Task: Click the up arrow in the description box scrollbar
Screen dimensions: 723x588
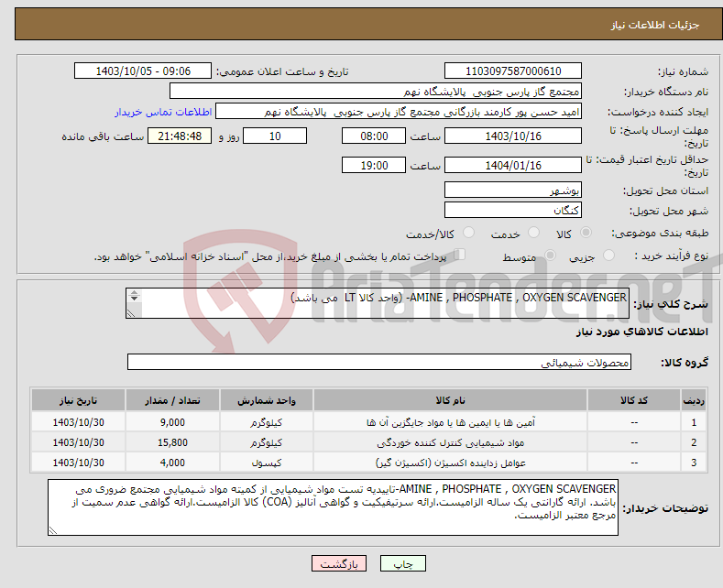Action: [135, 294]
